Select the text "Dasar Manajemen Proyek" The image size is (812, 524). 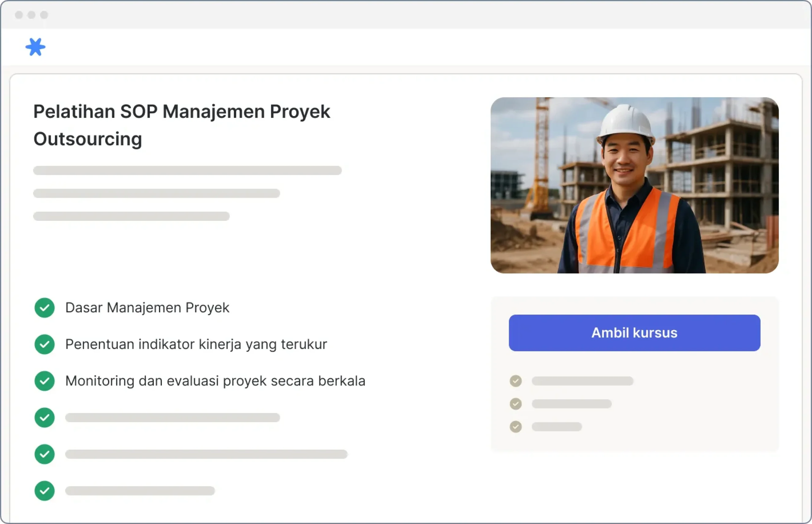coord(147,308)
